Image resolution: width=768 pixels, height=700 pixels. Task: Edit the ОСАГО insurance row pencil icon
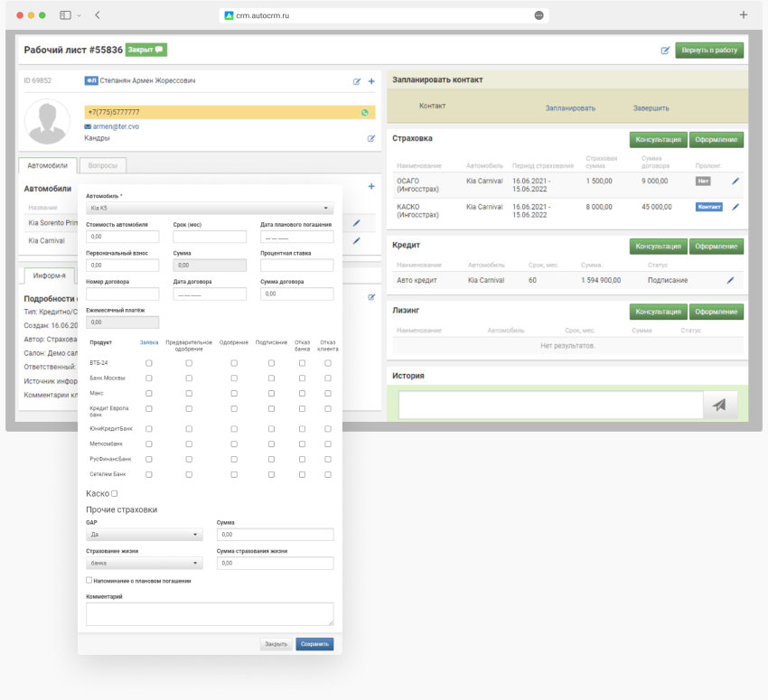(x=735, y=181)
